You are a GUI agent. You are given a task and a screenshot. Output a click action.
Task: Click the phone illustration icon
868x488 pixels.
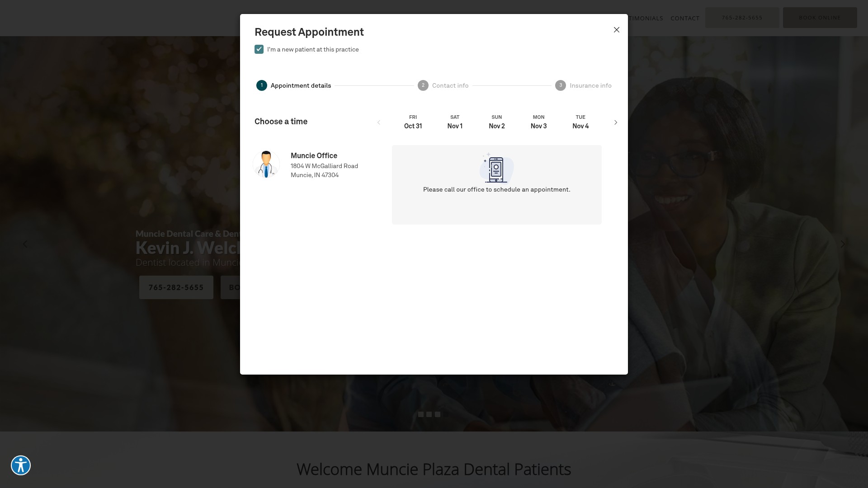pos(496,168)
